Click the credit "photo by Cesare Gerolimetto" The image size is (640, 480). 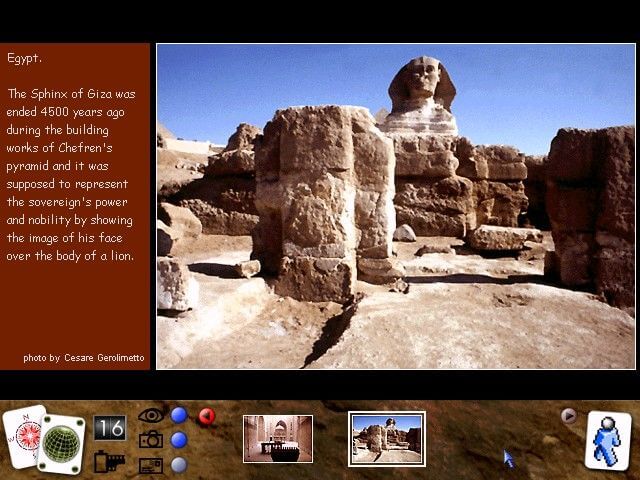[x=84, y=358]
